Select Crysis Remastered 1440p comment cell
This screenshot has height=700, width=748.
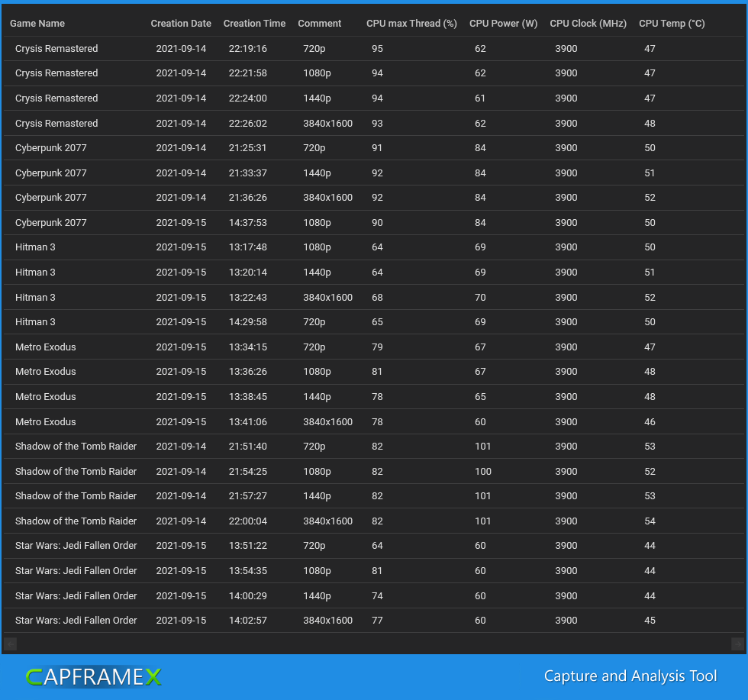tap(318, 98)
